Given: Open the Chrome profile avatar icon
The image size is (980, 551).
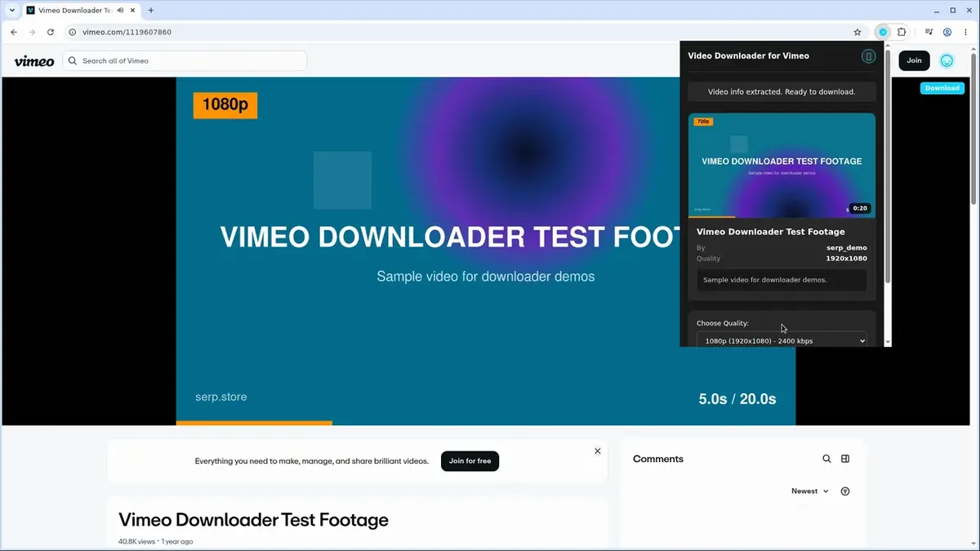Looking at the screenshot, I should (x=947, y=32).
